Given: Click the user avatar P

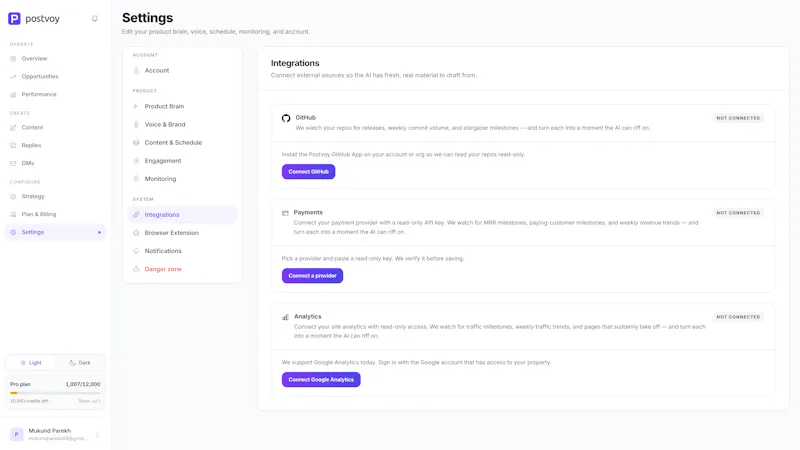Looking at the screenshot, I should pyautogui.click(x=16, y=435).
